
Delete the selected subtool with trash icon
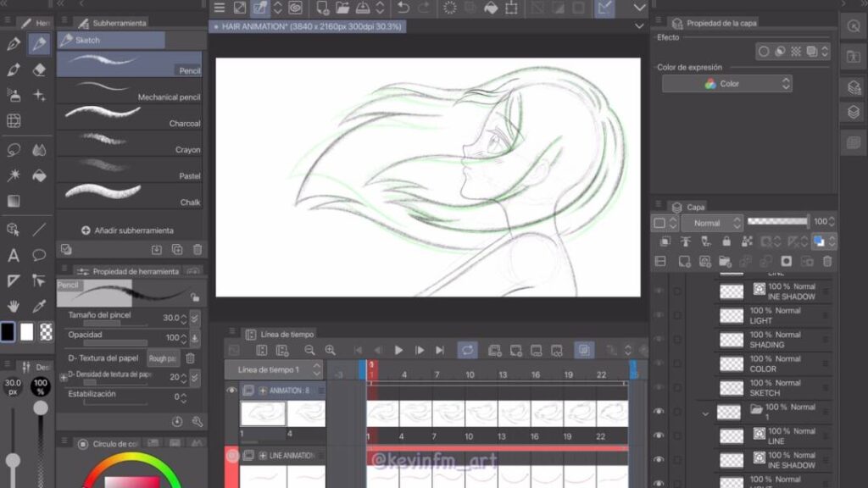click(x=197, y=250)
